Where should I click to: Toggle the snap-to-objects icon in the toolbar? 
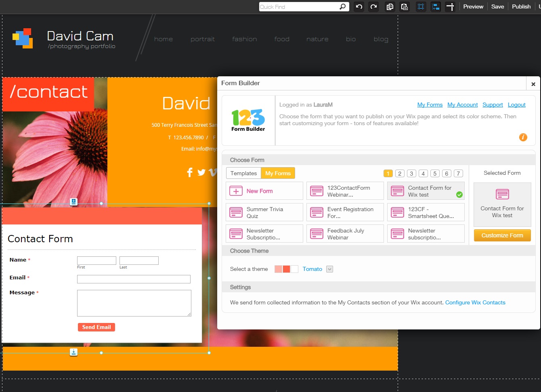point(436,6)
